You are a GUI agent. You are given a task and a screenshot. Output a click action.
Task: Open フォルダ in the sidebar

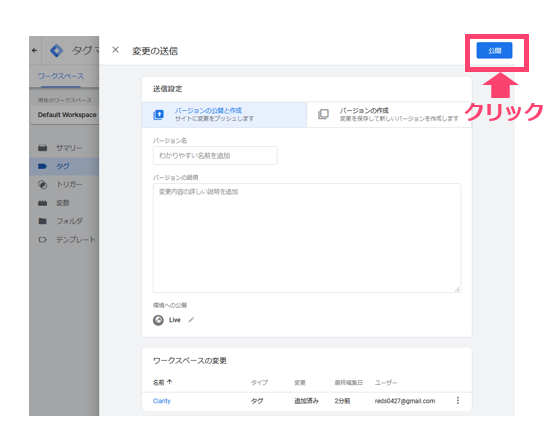[x=69, y=221]
